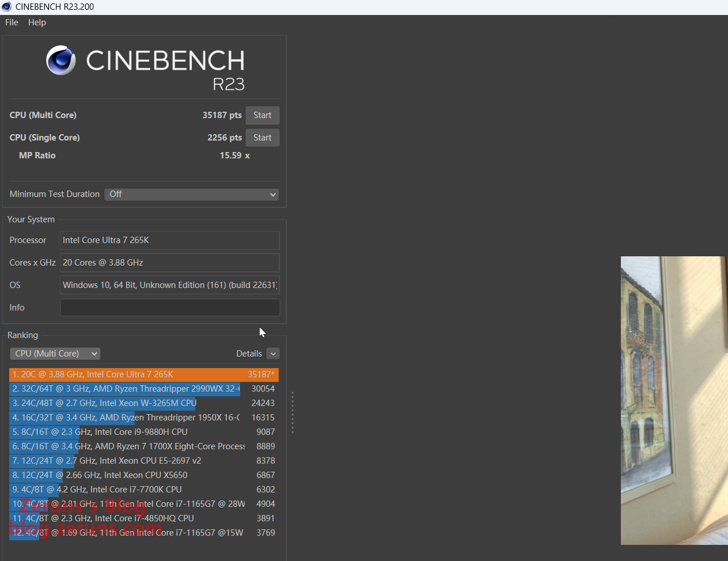Select ranking row i7-1165G7 @ 28W
Viewport: 728px width, 561px height.
144,504
